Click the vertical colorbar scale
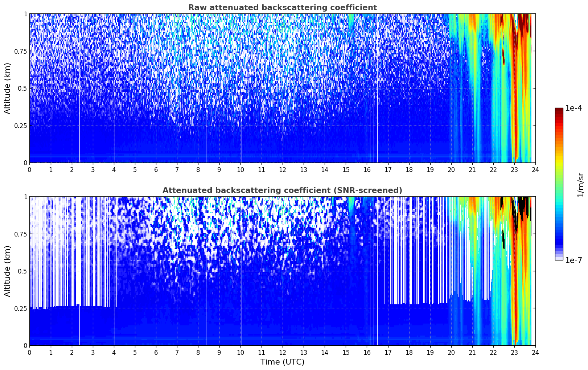Viewport: 588px width, 370px height. click(x=559, y=184)
